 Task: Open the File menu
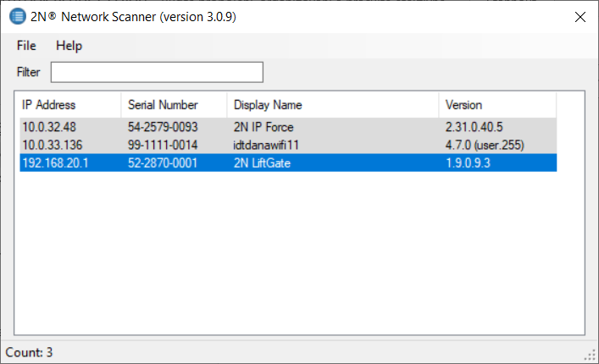[26, 46]
